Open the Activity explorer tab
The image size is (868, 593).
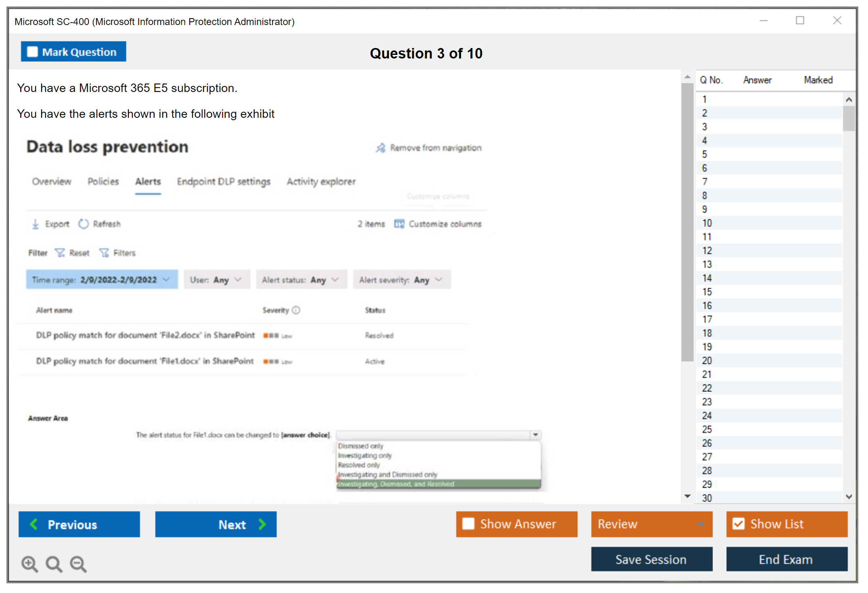coord(321,182)
